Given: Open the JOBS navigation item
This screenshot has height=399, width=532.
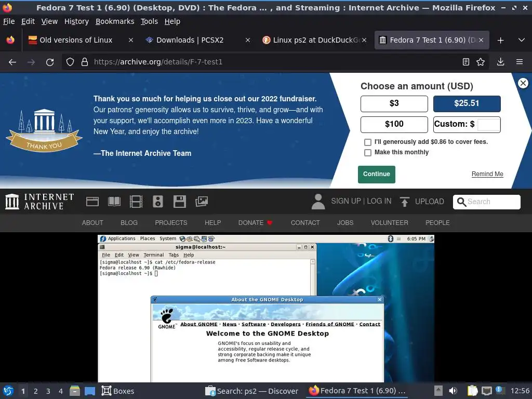Looking at the screenshot, I should point(345,223).
